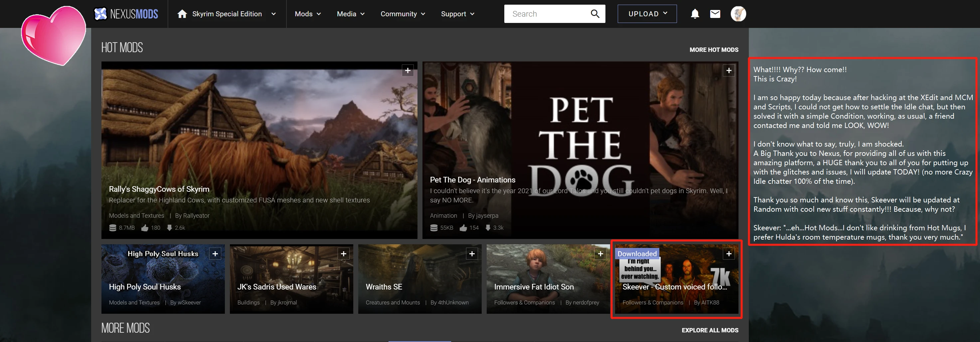
Task: Open Immersive Fat Idiot Son title
Action: click(x=534, y=287)
